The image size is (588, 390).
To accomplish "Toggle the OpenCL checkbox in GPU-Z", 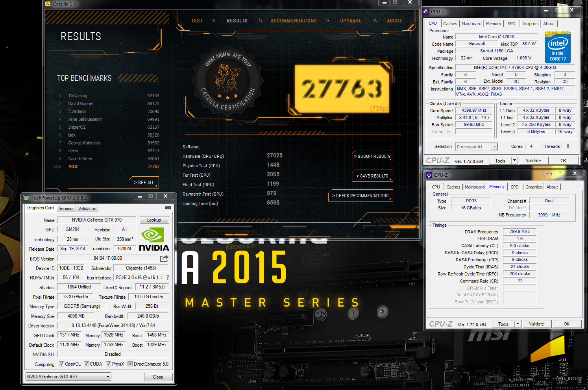I will tap(61, 364).
